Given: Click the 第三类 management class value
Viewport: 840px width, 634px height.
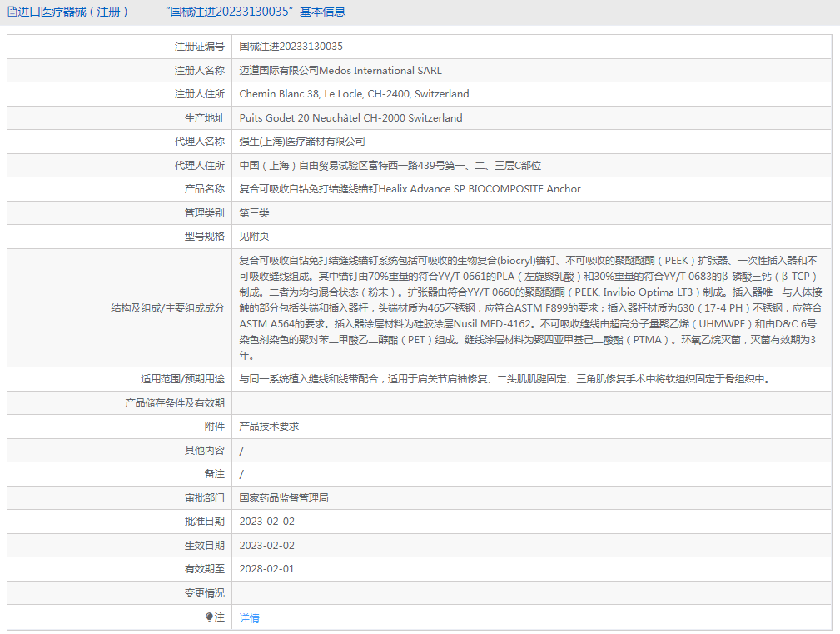Looking at the screenshot, I should 254,213.
